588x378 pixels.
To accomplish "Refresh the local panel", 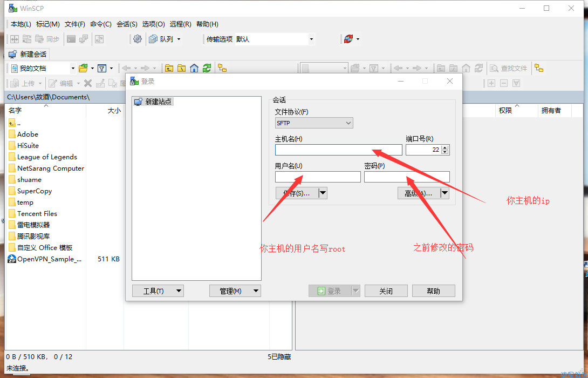I will coord(207,69).
